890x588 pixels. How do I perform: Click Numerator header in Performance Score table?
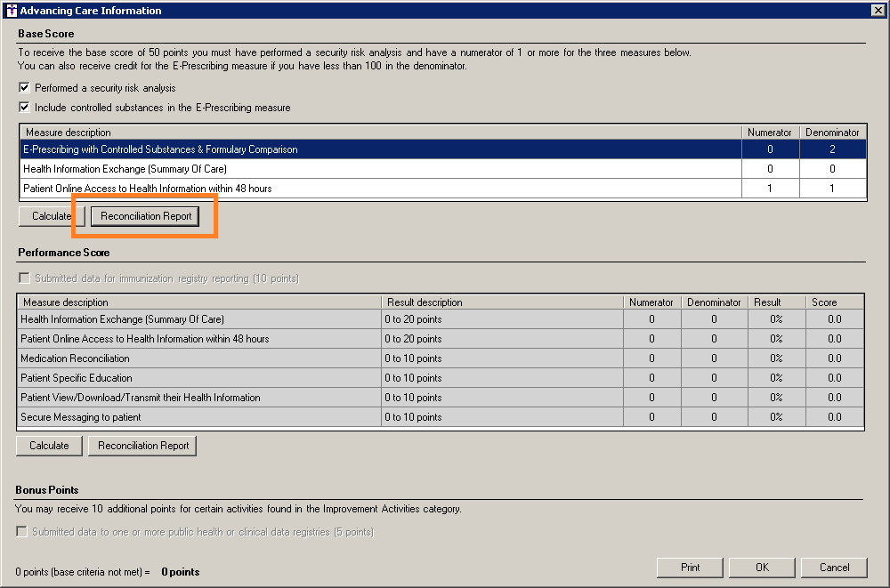tap(651, 302)
